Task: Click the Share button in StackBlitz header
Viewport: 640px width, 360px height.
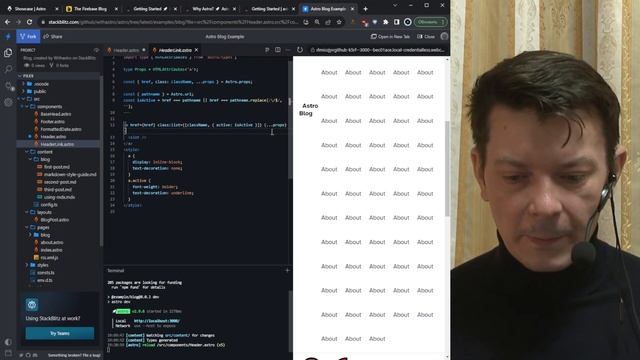Action: [53, 36]
